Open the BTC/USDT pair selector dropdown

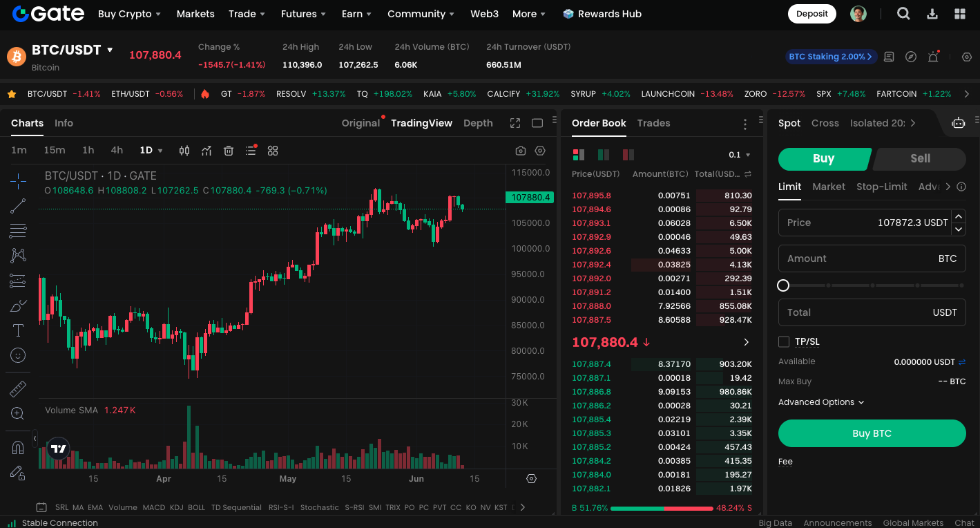tap(72, 50)
